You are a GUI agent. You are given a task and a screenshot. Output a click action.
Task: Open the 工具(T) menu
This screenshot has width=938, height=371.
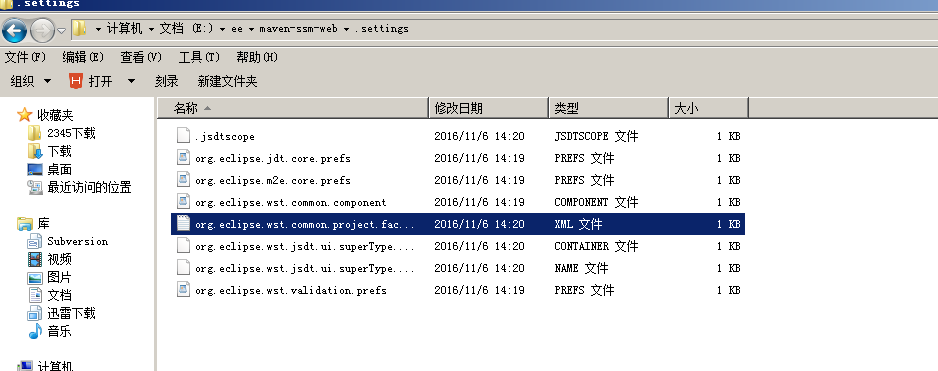(199, 57)
